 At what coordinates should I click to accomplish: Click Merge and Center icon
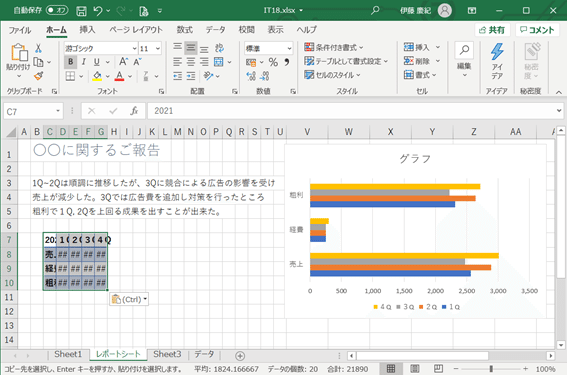(218, 62)
